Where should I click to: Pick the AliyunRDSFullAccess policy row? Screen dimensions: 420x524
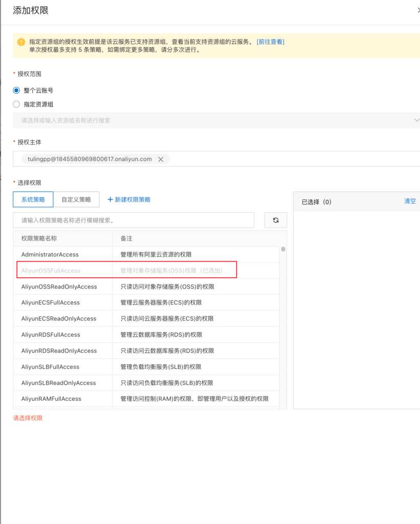point(51,335)
